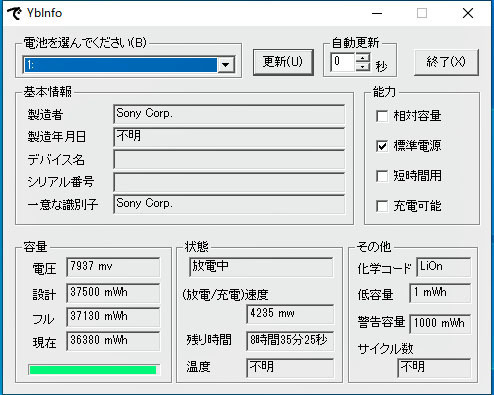Click the empty デバイス名 field

pyautogui.click(x=229, y=159)
